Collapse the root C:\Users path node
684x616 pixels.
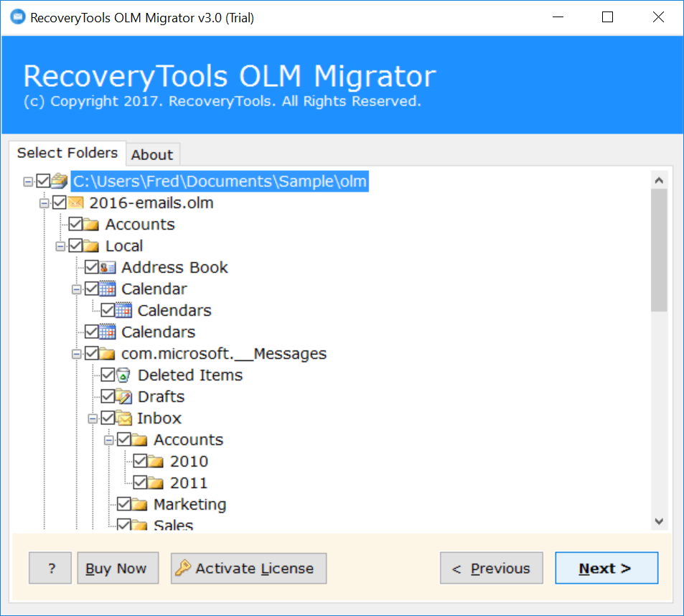pos(28,182)
